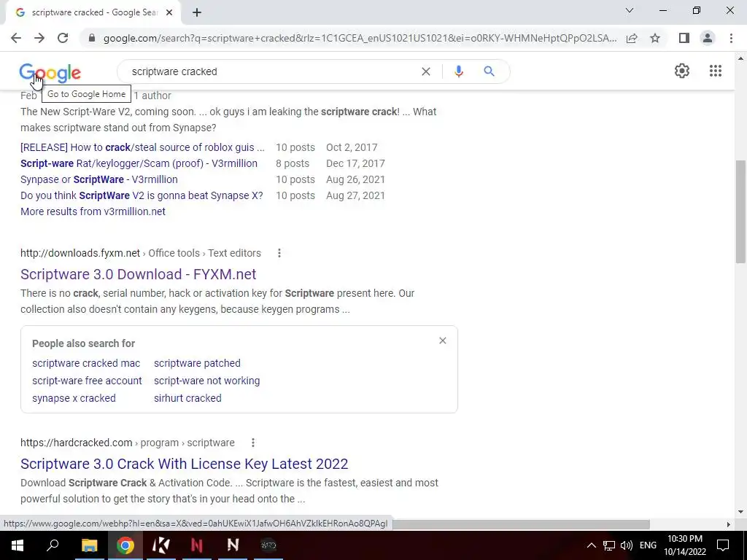
Task: Switch ENG input language
Action: (x=648, y=545)
